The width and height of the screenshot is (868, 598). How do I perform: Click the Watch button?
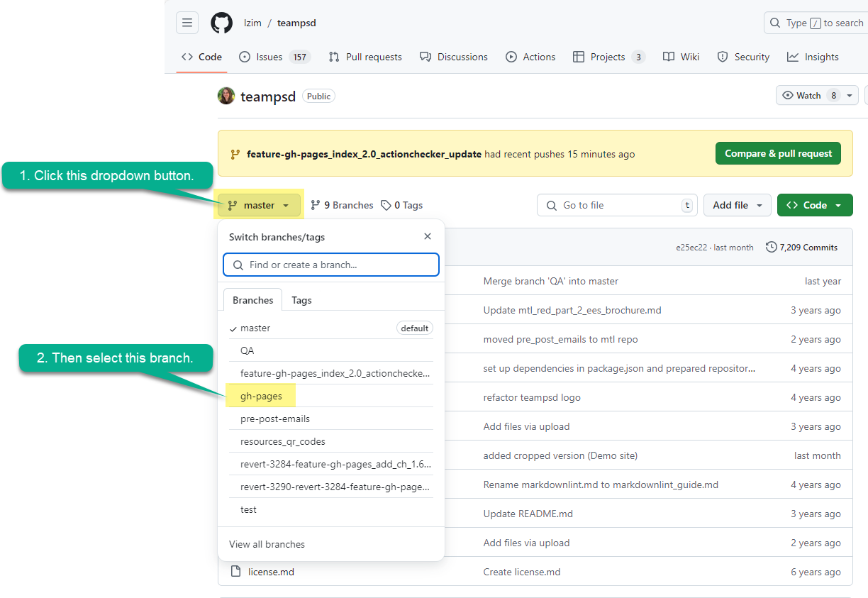(809, 95)
